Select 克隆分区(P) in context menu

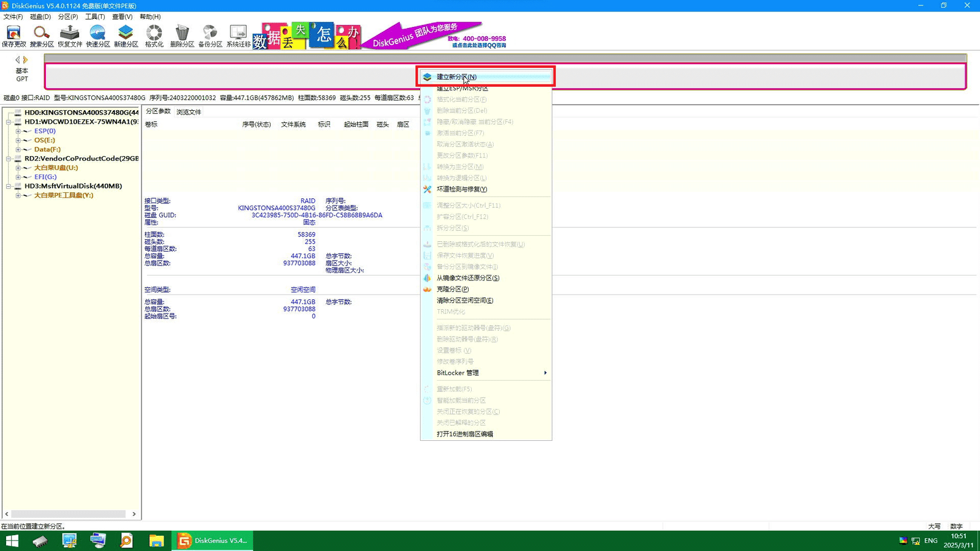pyautogui.click(x=486, y=289)
